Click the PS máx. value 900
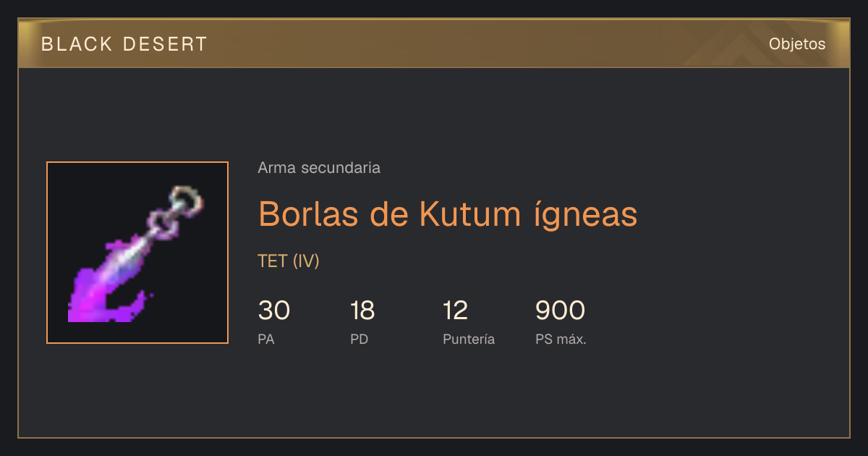Viewport: 868px width, 456px height. pyautogui.click(x=560, y=311)
